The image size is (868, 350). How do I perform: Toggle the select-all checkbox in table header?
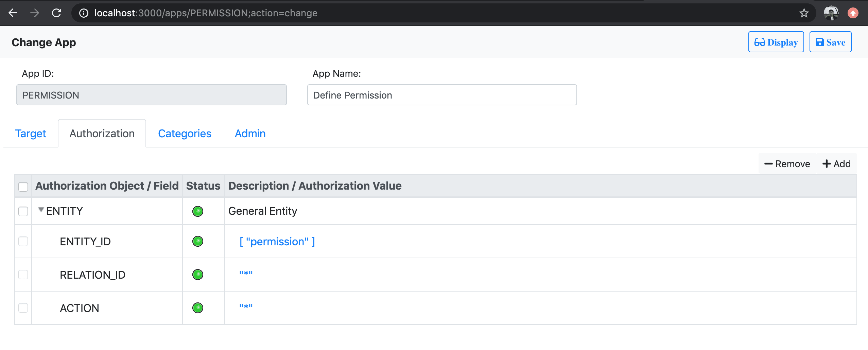(23, 187)
